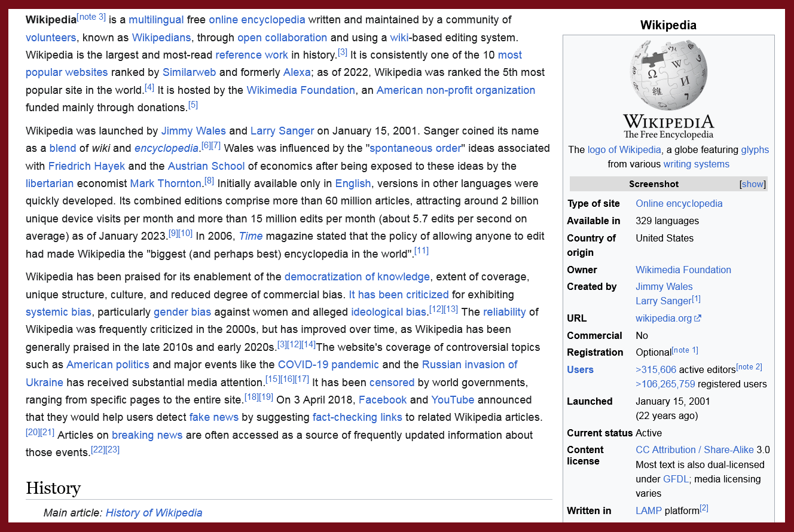Follow the volunteers link

pyautogui.click(x=51, y=38)
